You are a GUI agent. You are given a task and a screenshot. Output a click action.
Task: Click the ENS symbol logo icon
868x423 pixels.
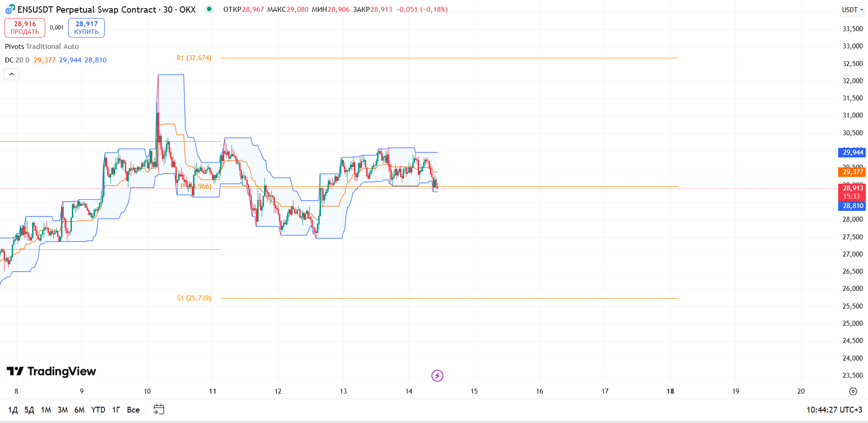tap(10, 9)
